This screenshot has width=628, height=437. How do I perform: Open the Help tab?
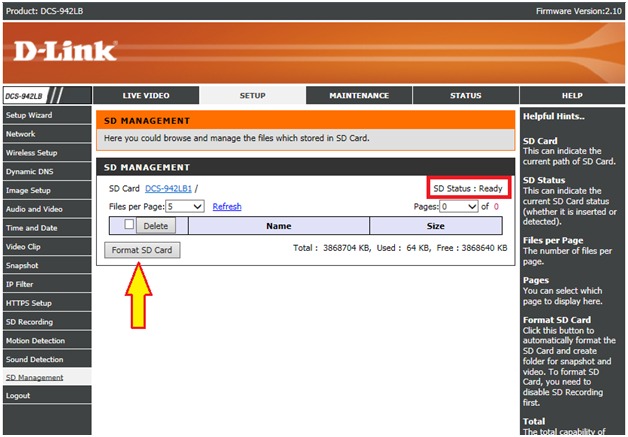572,96
